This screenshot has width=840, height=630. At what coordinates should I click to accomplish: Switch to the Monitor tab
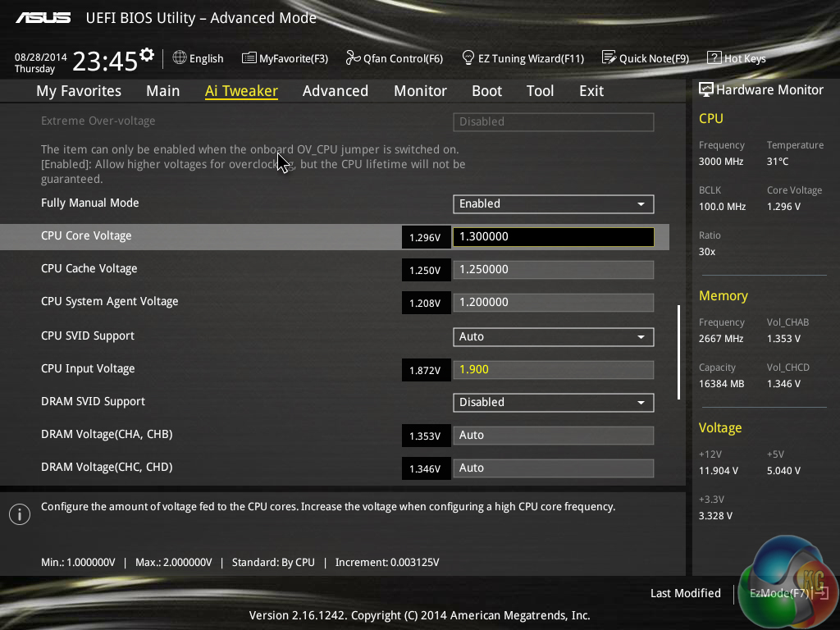tap(420, 91)
